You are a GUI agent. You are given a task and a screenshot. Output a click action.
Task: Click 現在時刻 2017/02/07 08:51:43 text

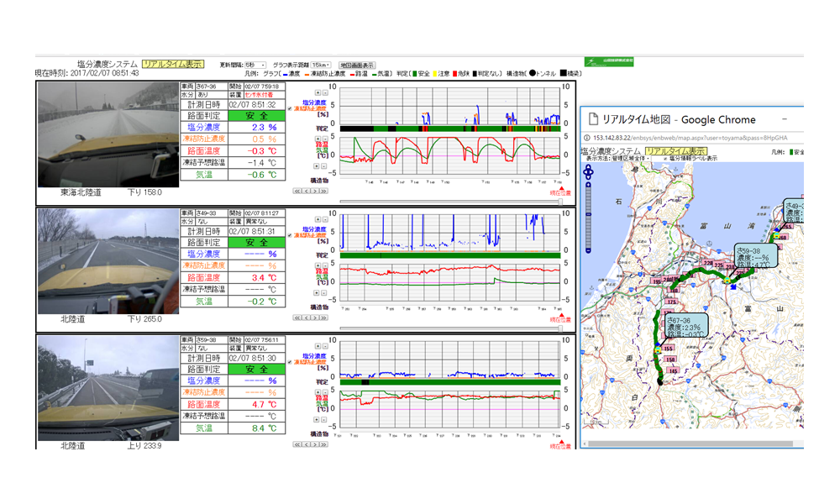point(87,73)
